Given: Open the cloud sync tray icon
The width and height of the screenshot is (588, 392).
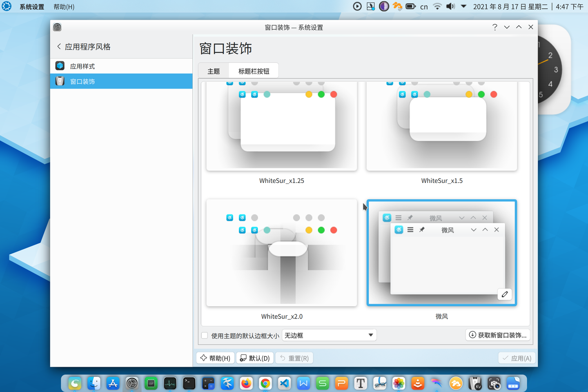Looking at the screenshot, I should [x=397, y=7].
